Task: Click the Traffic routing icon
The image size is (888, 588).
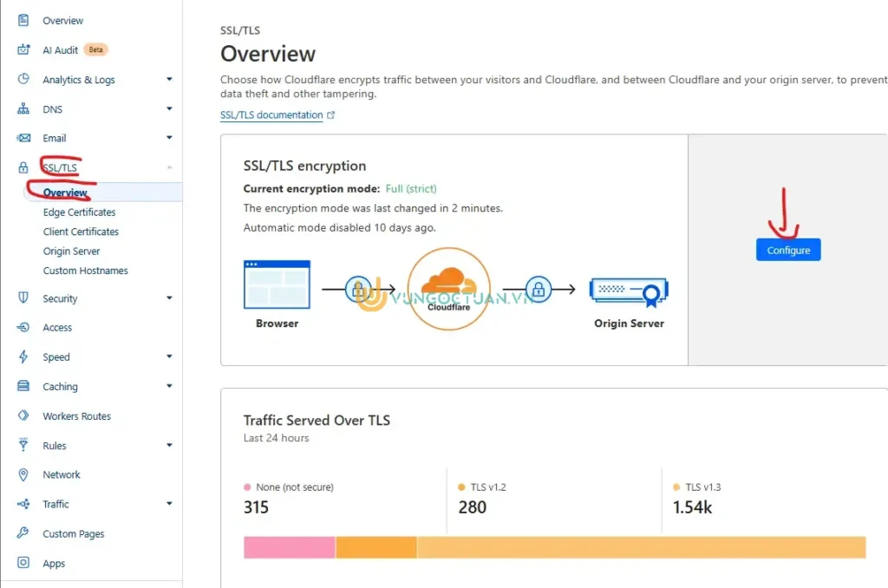Action: click(x=23, y=504)
